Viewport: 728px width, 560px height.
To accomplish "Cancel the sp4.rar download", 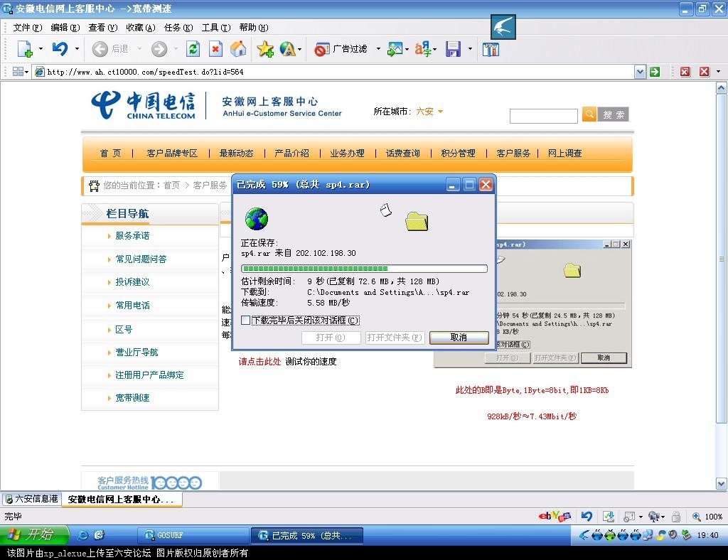I will [459, 338].
